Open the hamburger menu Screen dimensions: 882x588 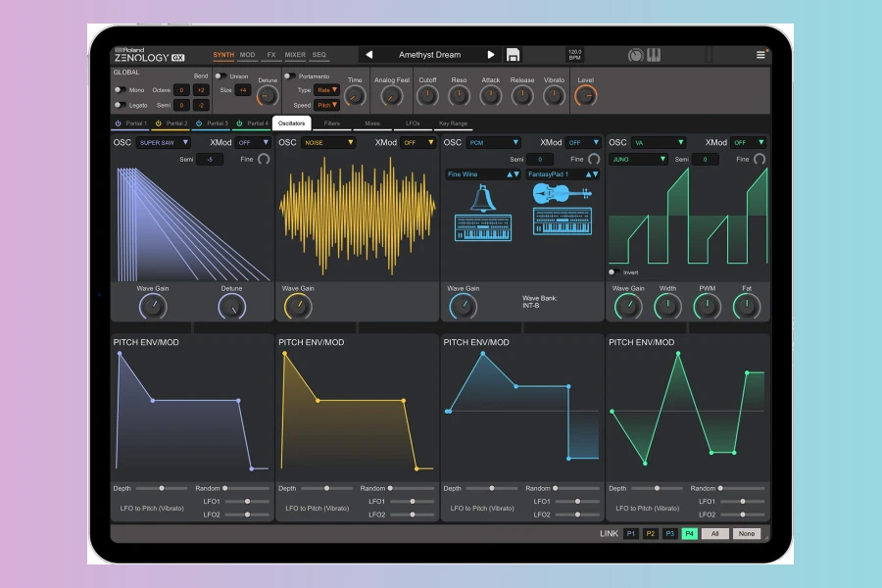(x=760, y=55)
